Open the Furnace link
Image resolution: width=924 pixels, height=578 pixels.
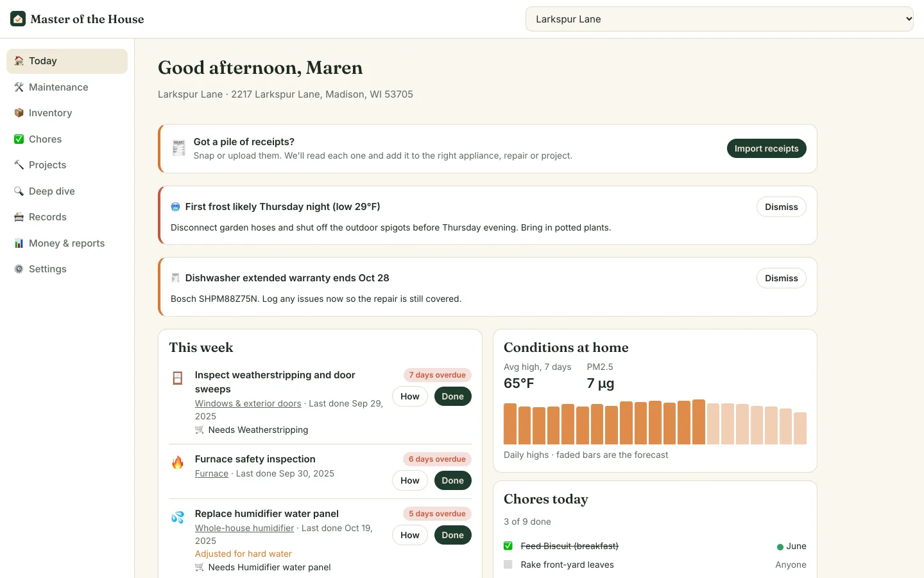212,473
